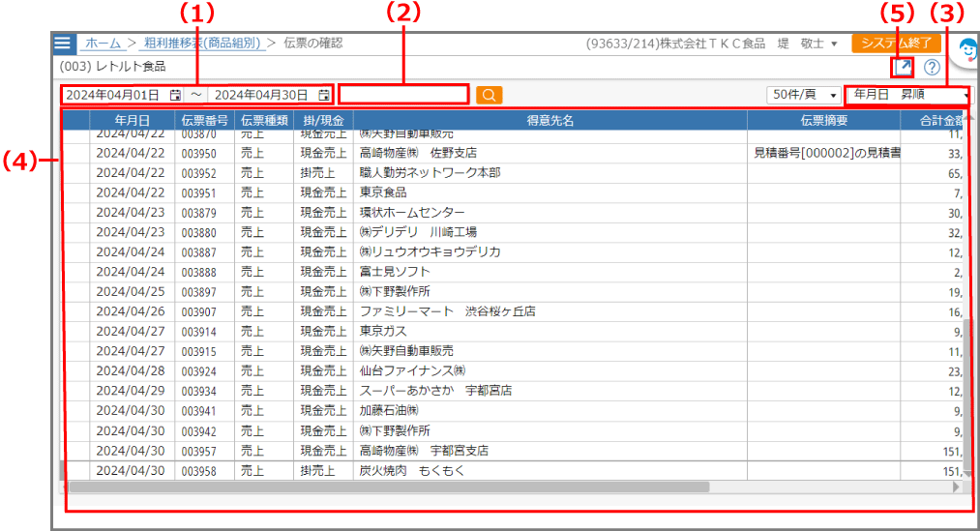
Task: Click the 2024年04月01日 start date field
Action: pos(113,95)
